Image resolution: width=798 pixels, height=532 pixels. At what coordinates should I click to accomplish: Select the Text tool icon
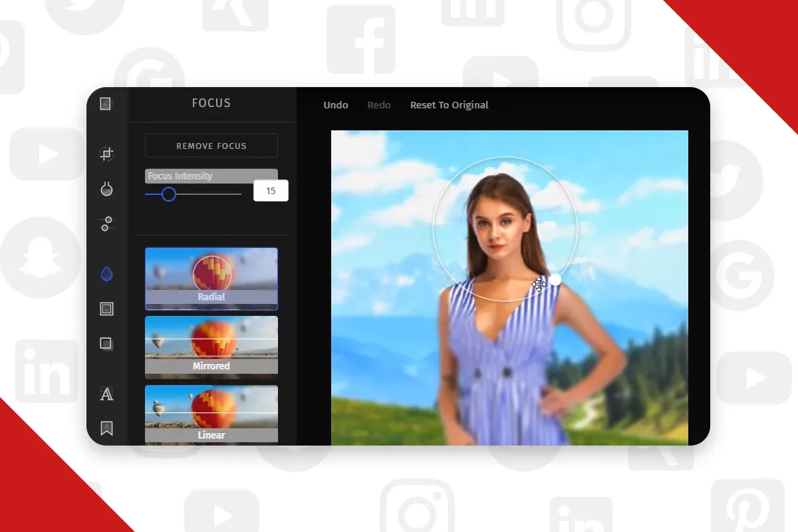tap(106, 394)
